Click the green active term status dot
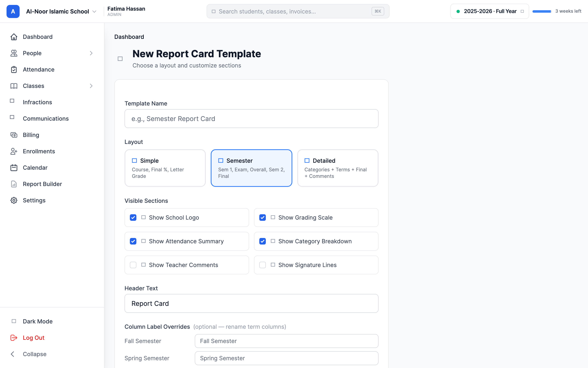 point(458,11)
